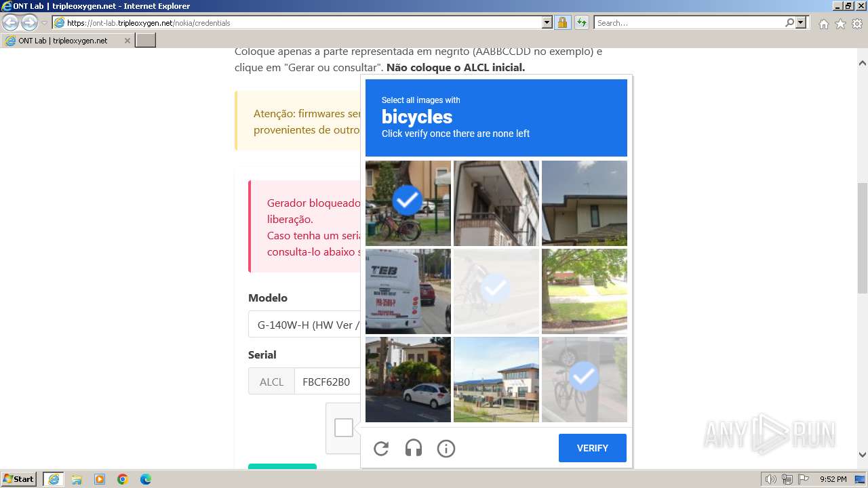Click the green button below captcha
The width and height of the screenshot is (868, 488).
pyautogui.click(x=282, y=466)
